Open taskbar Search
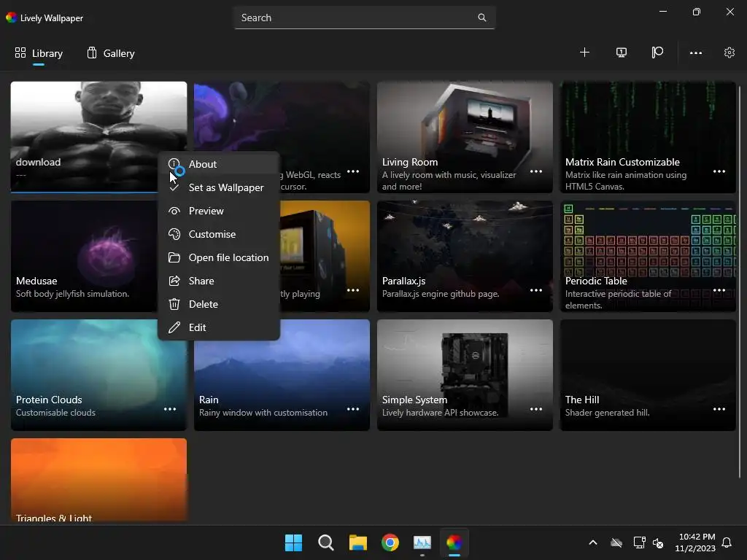 pyautogui.click(x=326, y=542)
